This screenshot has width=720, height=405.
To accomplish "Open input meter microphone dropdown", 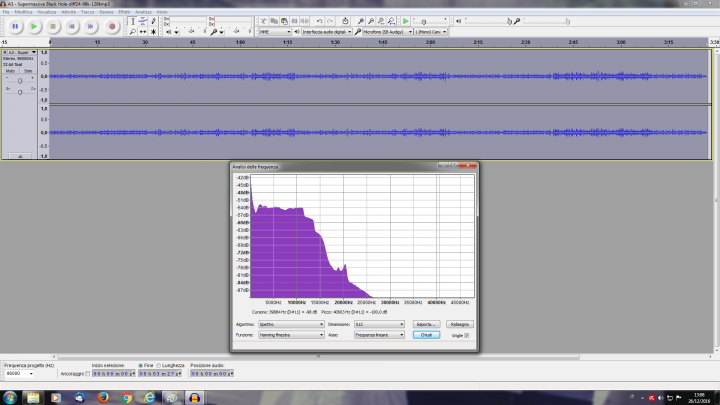I will click(x=221, y=32).
